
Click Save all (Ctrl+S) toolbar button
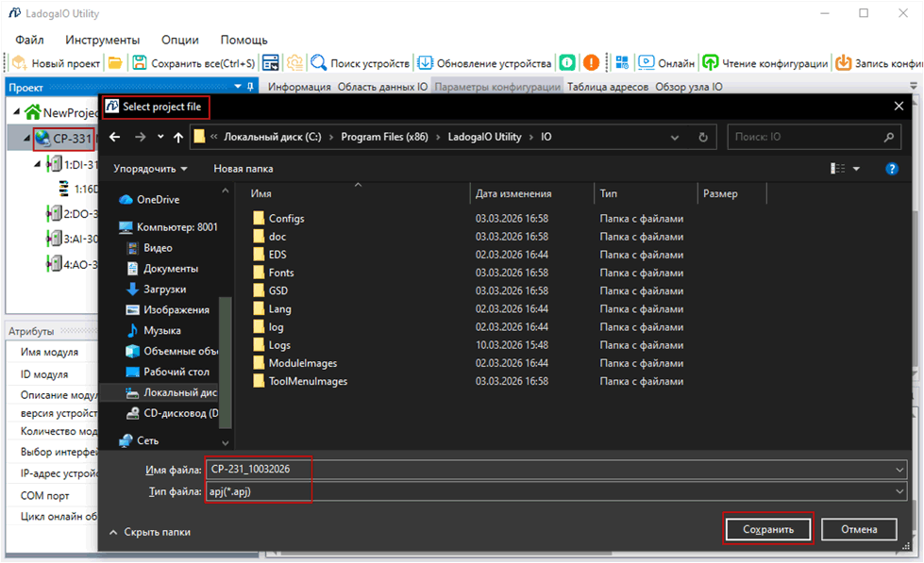193,63
